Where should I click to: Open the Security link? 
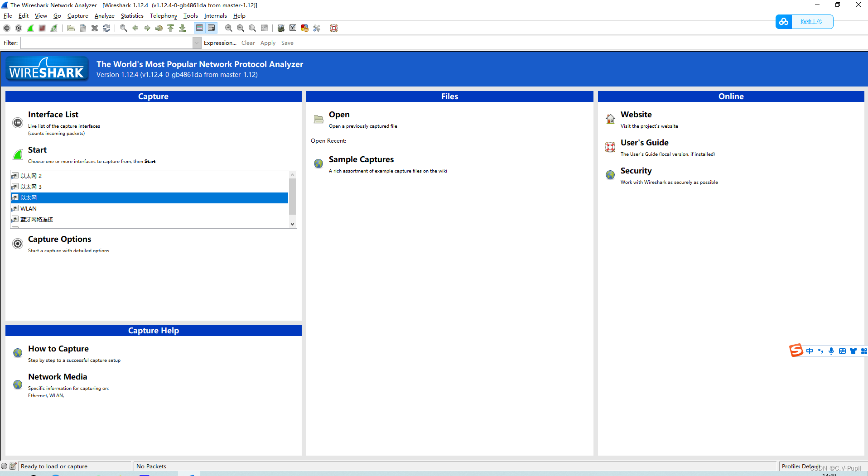636,171
